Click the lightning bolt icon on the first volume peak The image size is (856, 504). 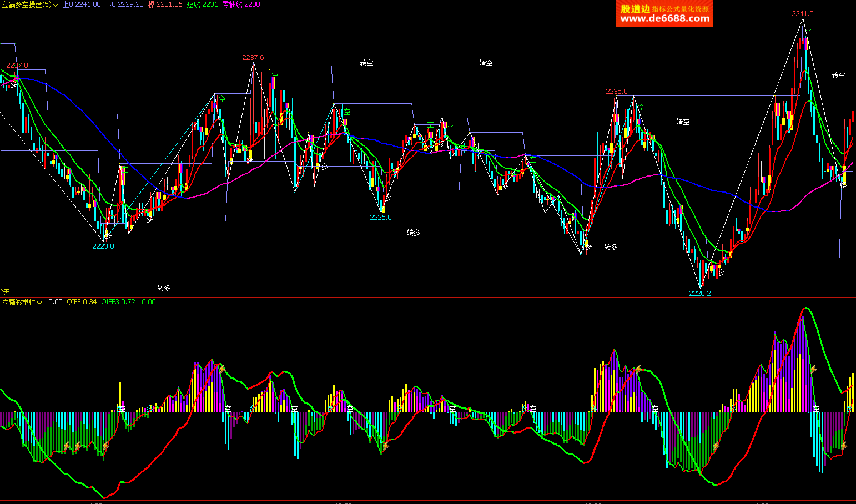point(222,368)
